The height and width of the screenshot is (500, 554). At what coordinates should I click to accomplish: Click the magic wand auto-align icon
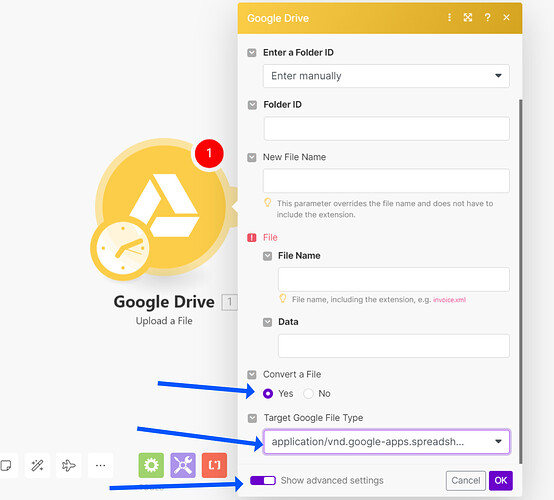(x=37, y=465)
